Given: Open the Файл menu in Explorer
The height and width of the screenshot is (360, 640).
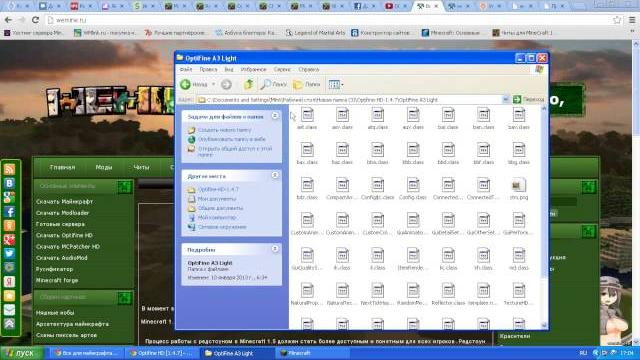Looking at the screenshot, I should coord(186,69).
